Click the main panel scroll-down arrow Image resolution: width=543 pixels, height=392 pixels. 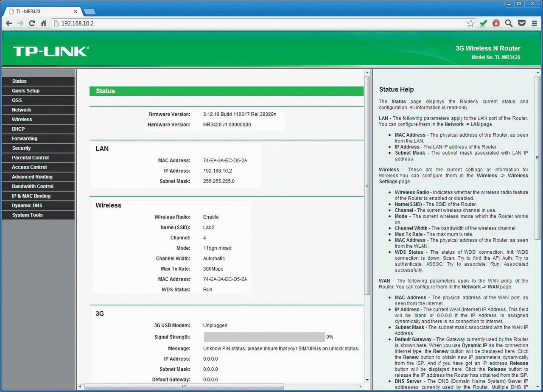tap(367, 381)
